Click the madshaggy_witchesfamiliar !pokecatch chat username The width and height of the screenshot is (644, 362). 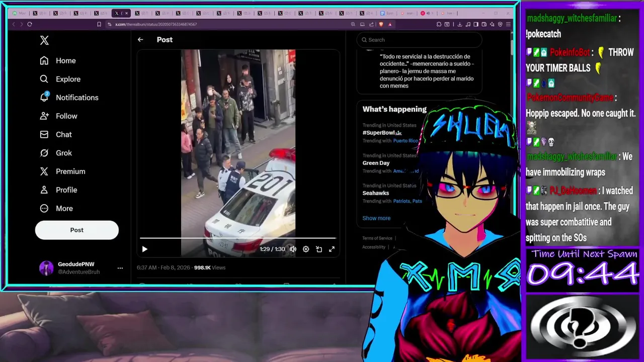coord(572,18)
